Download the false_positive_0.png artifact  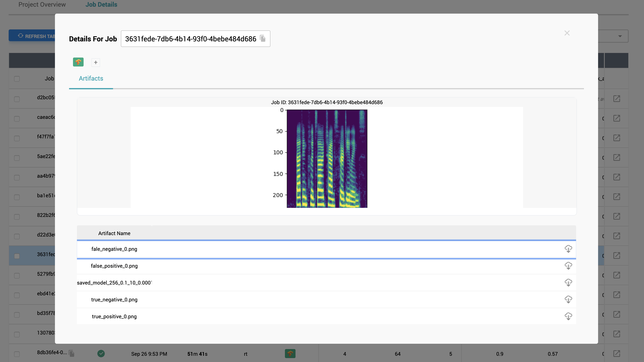click(568, 266)
